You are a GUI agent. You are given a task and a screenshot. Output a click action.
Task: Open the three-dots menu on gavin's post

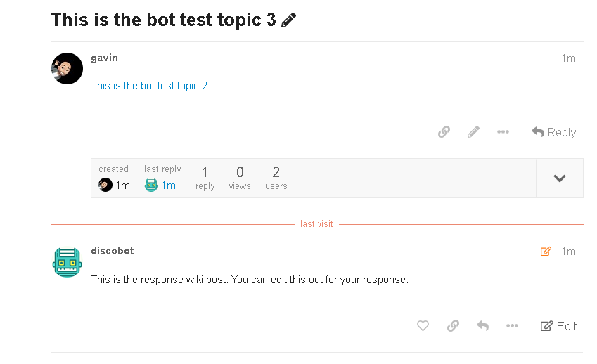click(x=503, y=132)
